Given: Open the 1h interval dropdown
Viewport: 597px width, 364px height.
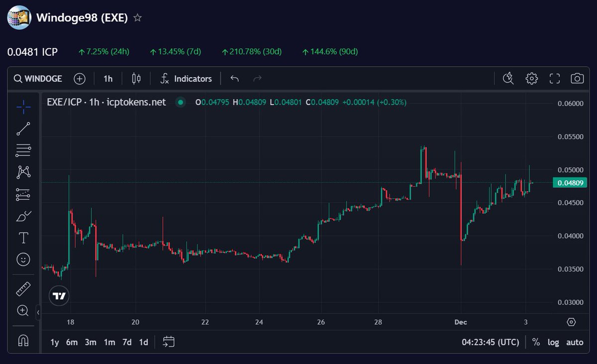Looking at the screenshot, I should tap(108, 79).
